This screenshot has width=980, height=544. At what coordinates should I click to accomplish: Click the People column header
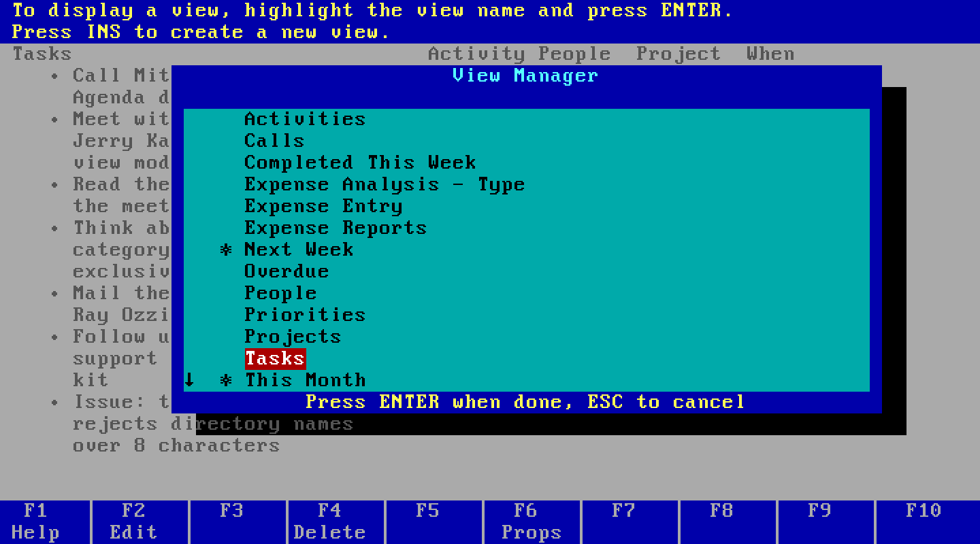[574, 54]
